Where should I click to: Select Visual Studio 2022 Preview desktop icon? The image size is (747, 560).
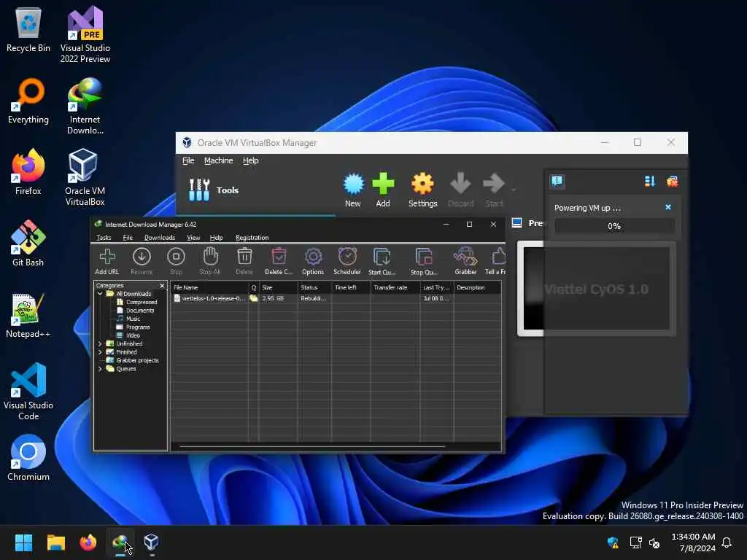[x=85, y=35]
